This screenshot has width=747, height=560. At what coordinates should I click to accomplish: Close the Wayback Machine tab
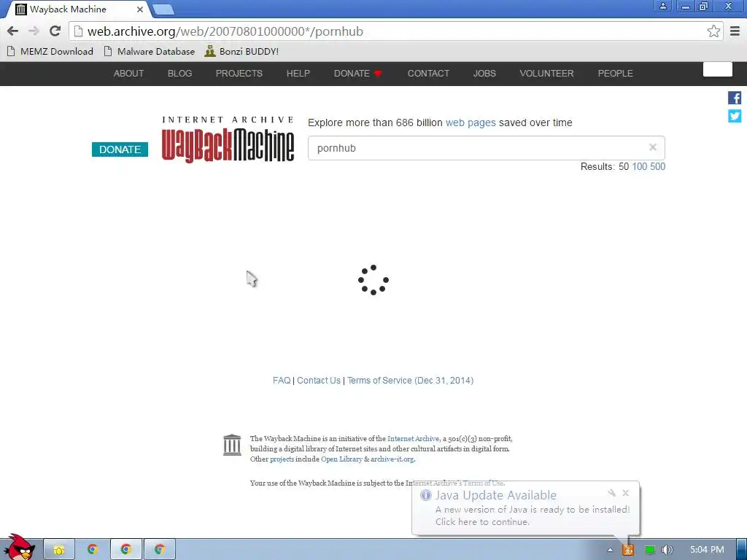pos(139,9)
